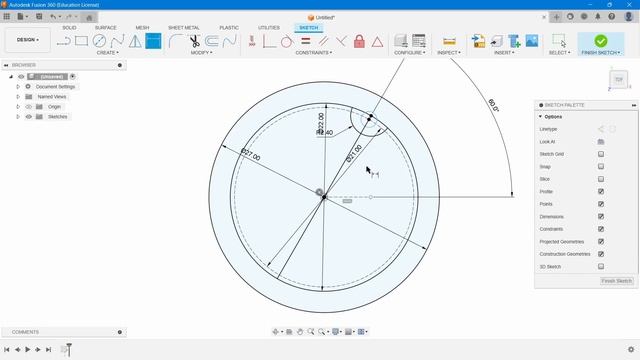Screen dimensions: 640x360
Task: Uncheck Constraints checkbox
Action: click(601, 229)
